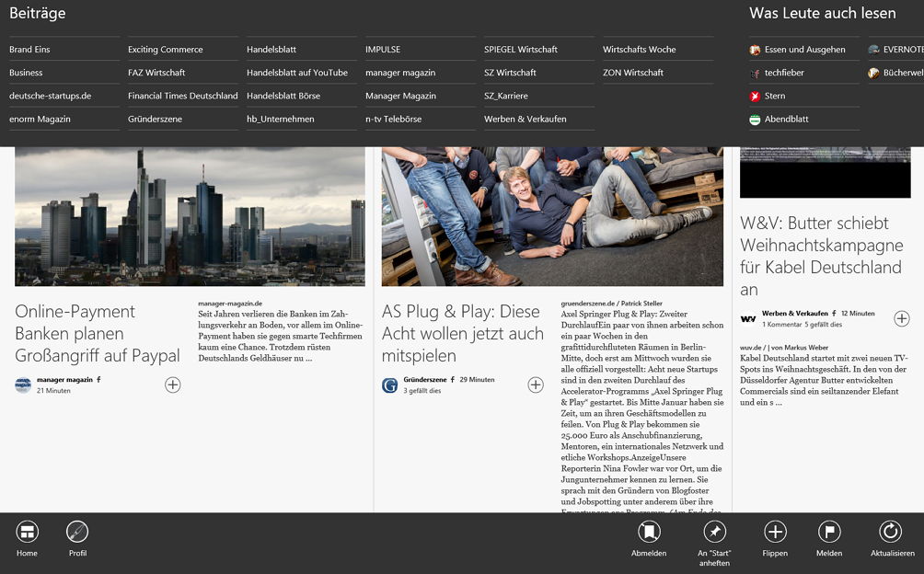The image size is (924, 574).
Task: Click '3 gefällt dies' under Gründerszene
Action: pyautogui.click(x=422, y=390)
